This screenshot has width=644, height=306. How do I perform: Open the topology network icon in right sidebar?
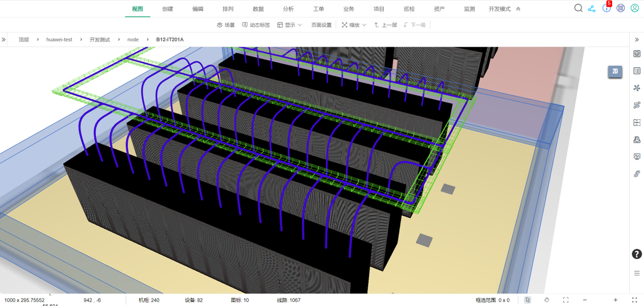pyautogui.click(x=637, y=88)
